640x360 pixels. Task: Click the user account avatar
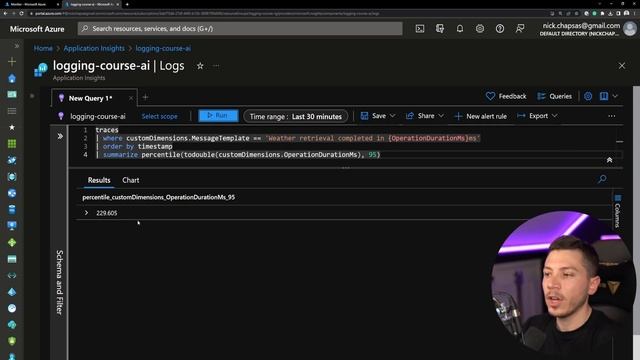pos(630,29)
